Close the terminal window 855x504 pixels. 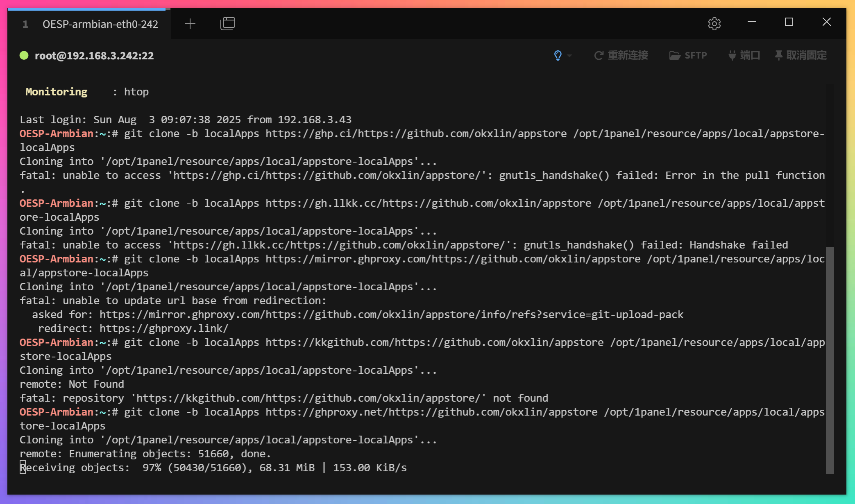pyautogui.click(x=826, y=22)
